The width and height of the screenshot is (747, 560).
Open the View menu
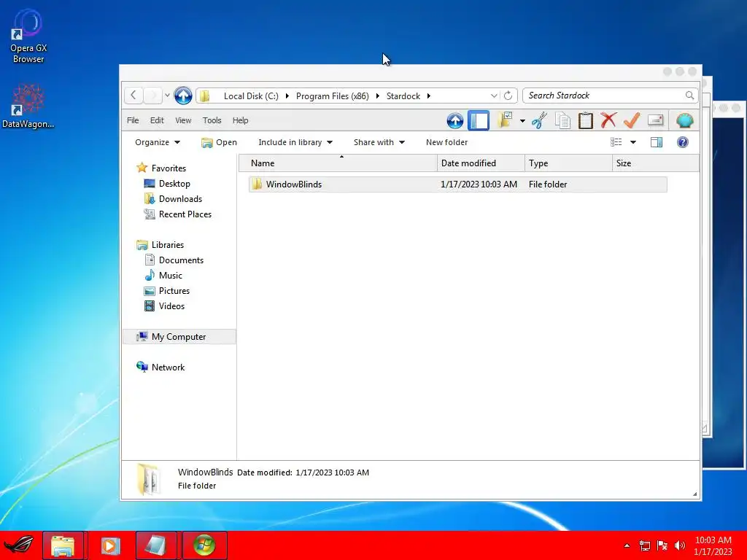coord(183,120)
